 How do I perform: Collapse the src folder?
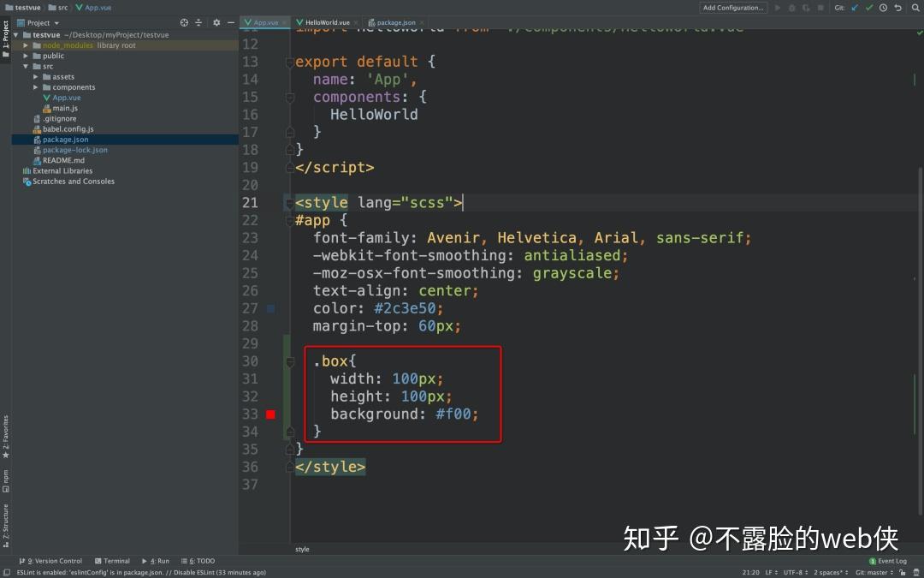click(26, 66)
